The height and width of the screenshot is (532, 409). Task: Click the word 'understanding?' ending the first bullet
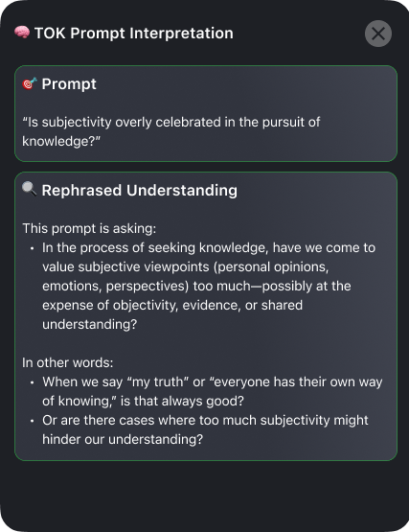click(89, 325)
